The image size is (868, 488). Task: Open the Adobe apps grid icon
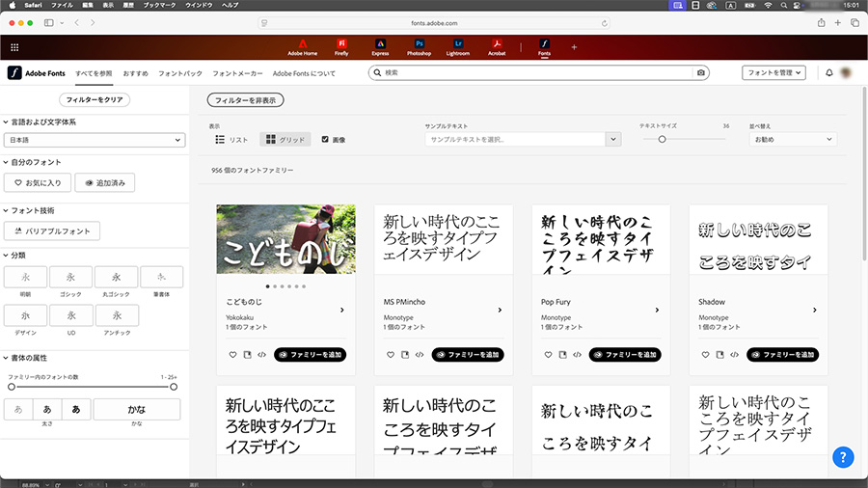[14, 47]
